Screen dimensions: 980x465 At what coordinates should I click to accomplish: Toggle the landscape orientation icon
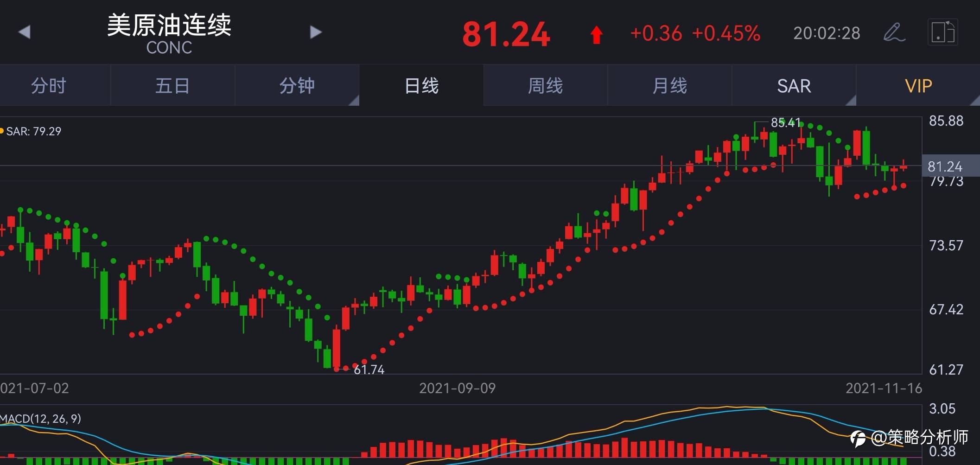coord(943,32)
